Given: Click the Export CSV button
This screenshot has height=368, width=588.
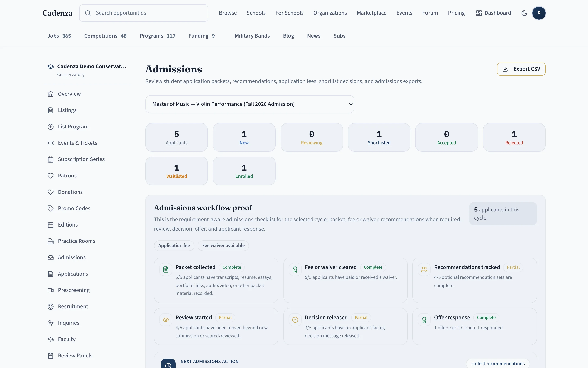Looking at the screenshot, I should 521,69.
